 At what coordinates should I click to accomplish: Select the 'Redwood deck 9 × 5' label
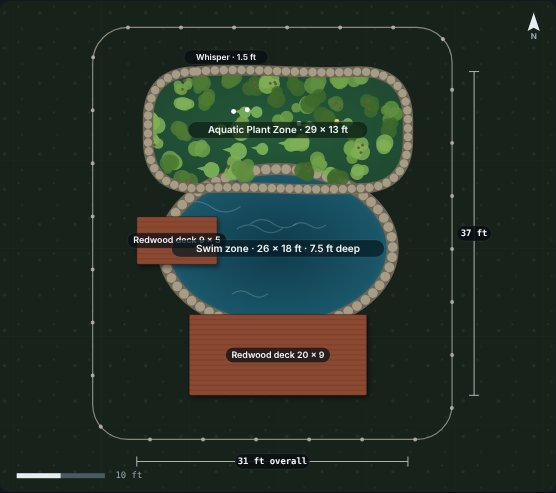pyautogui.click(x=177, y=240)
